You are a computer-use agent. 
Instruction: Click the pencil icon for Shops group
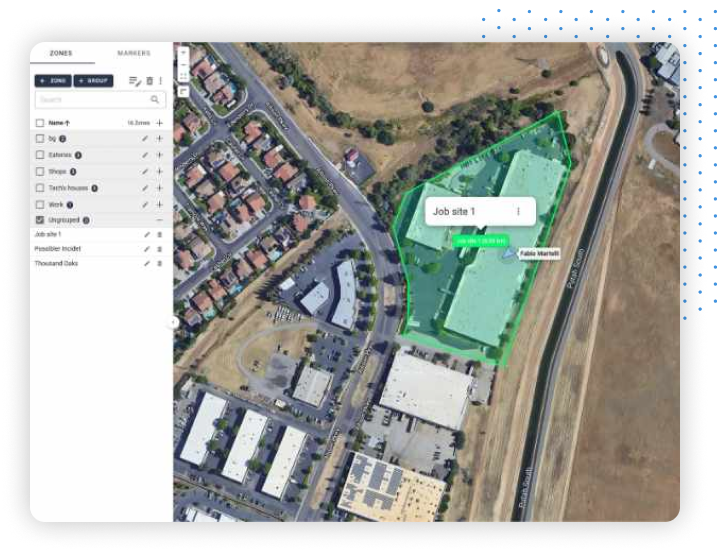[145, 172]
